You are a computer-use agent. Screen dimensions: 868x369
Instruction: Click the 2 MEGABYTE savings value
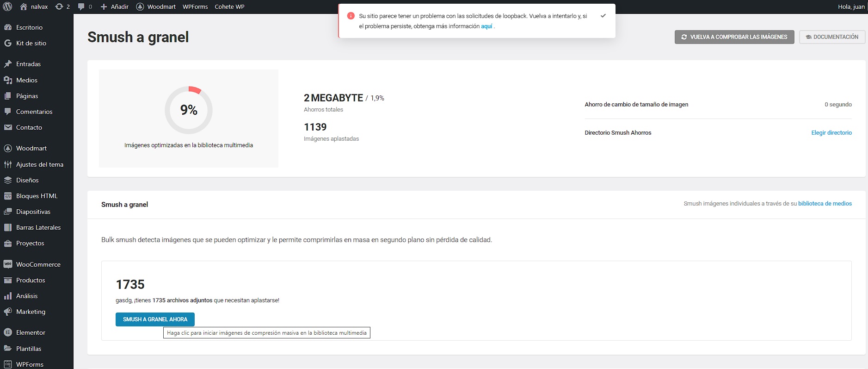333,98
